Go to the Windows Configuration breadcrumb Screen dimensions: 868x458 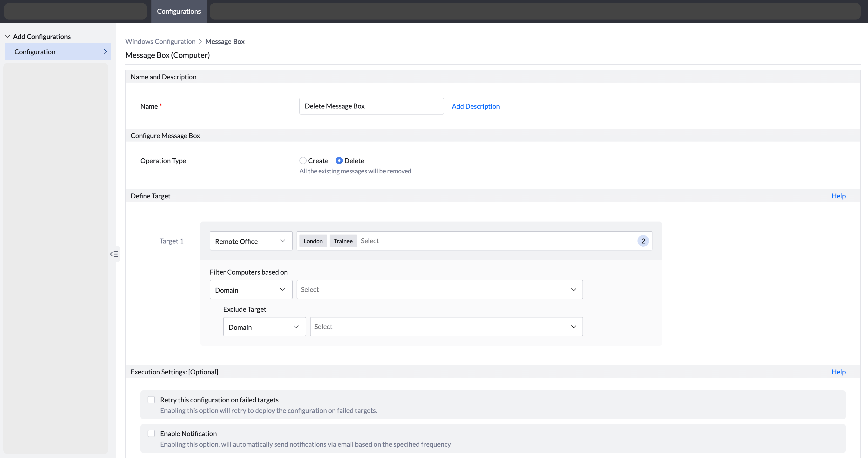[160, 41]
